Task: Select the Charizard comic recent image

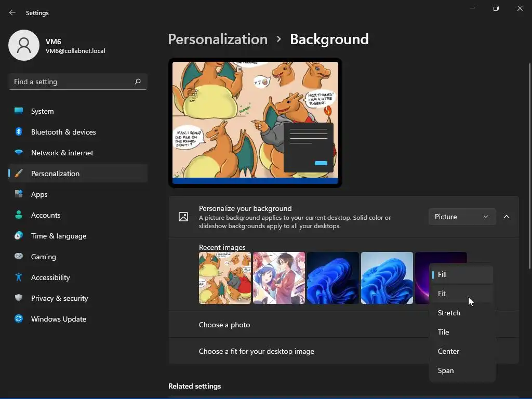Action: coord(224,278)
